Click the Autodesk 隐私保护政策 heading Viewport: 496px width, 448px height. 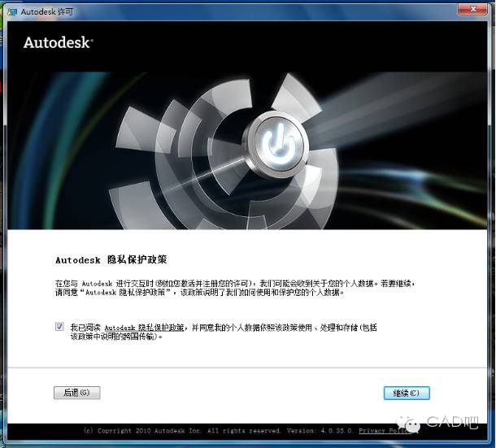(111, 260)
